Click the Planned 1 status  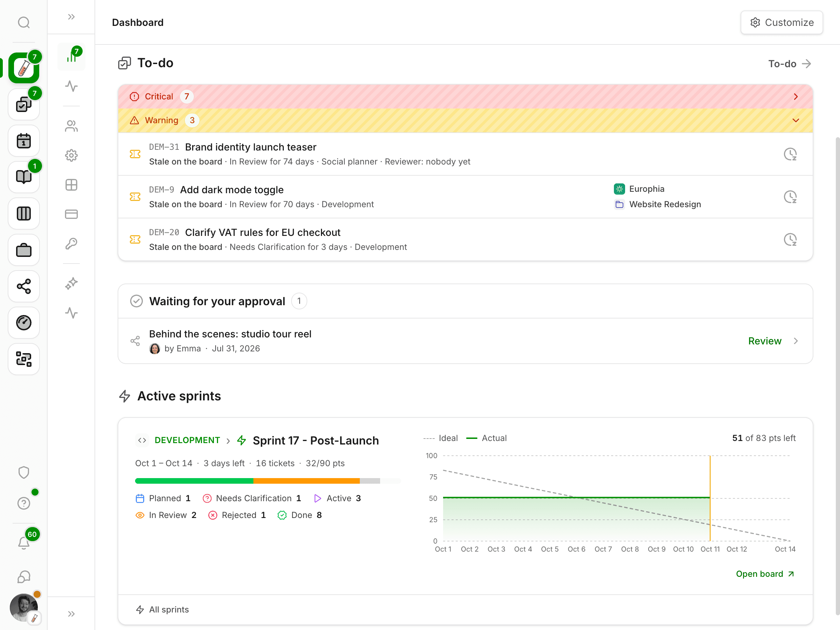(x=163, y=498)
